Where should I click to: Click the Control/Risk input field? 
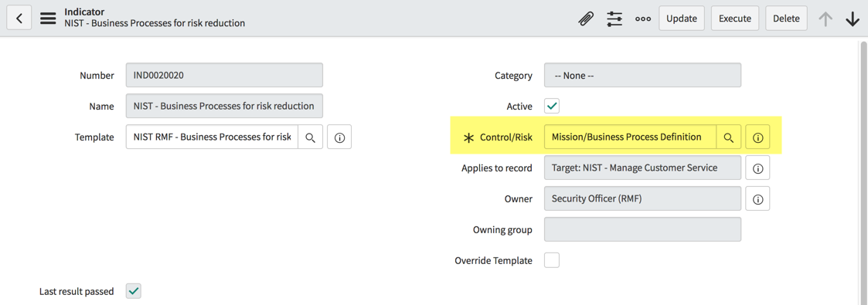631,137
